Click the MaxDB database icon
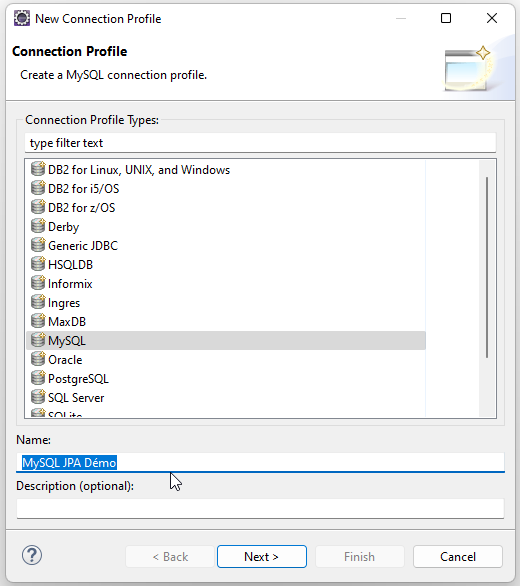Screen dimensions: 520x586 click(38, 321)
